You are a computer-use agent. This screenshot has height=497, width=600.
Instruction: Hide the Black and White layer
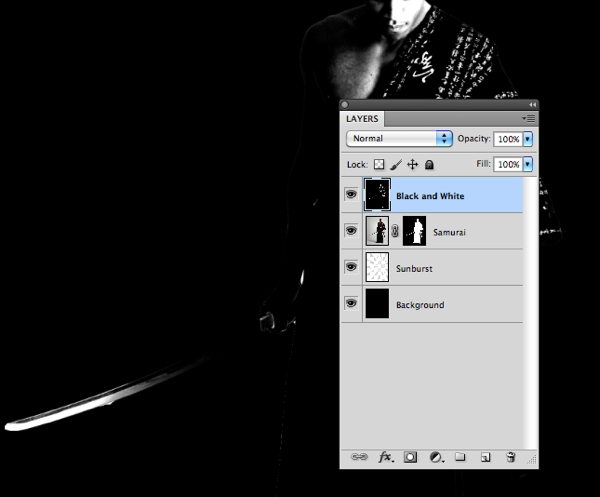click(351, 194)
